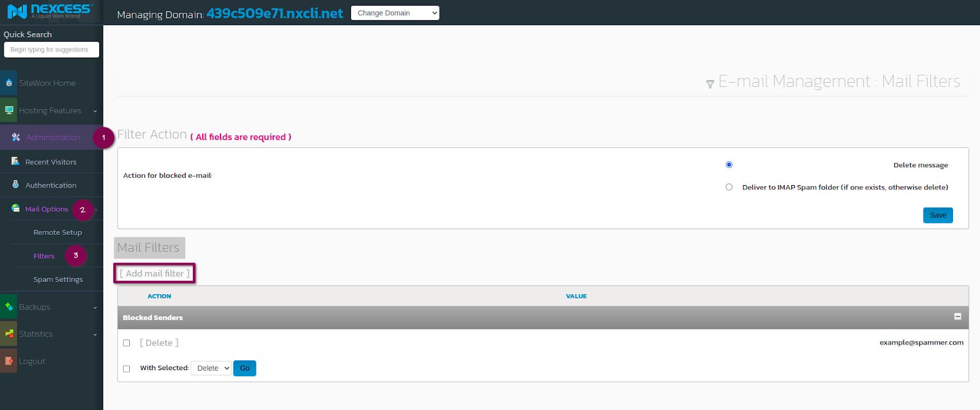
Task: Click the domain name 439c509e71.nxcli.net
Action: tap(274, 13)
